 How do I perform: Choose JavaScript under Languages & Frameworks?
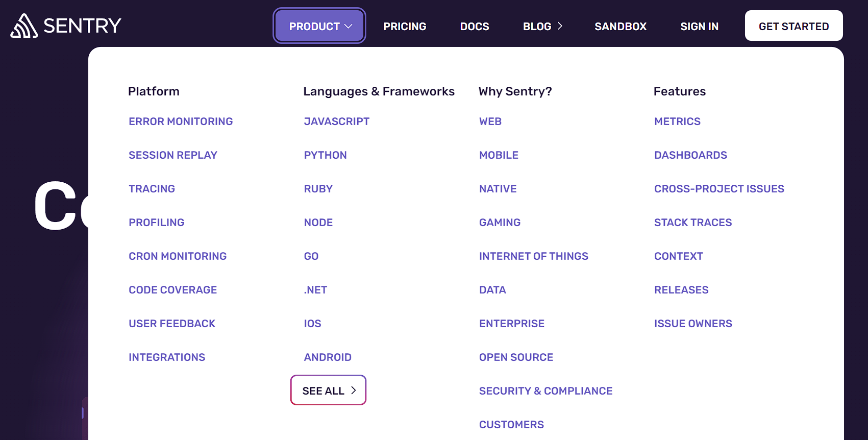337,121
